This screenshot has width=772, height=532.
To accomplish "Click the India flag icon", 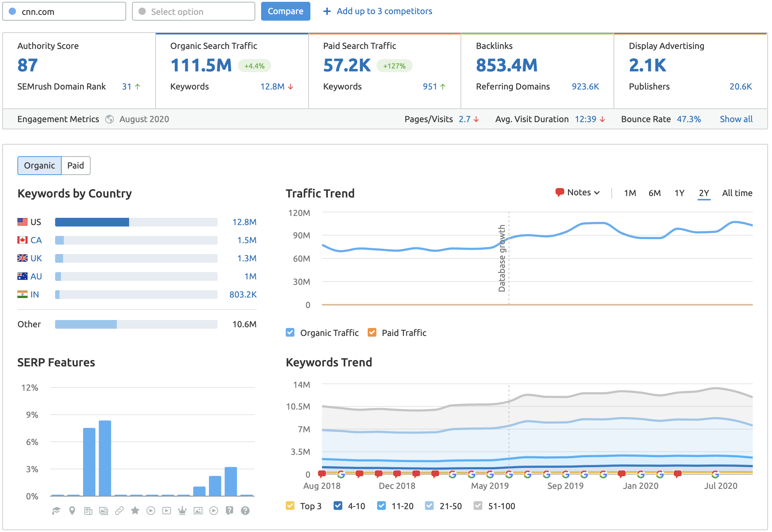I will coord(22,294).
